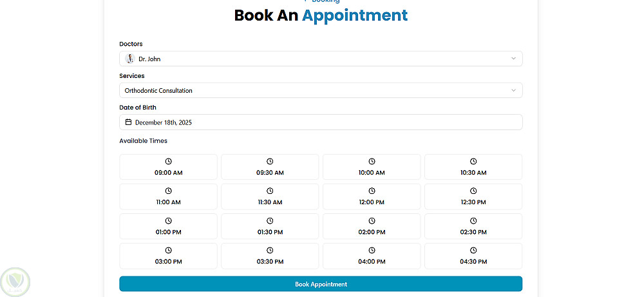The width and height of the screenshot is (644, 297).
Task: Click Dr. John's avatar thumbnail
Action: coord(129,59)
